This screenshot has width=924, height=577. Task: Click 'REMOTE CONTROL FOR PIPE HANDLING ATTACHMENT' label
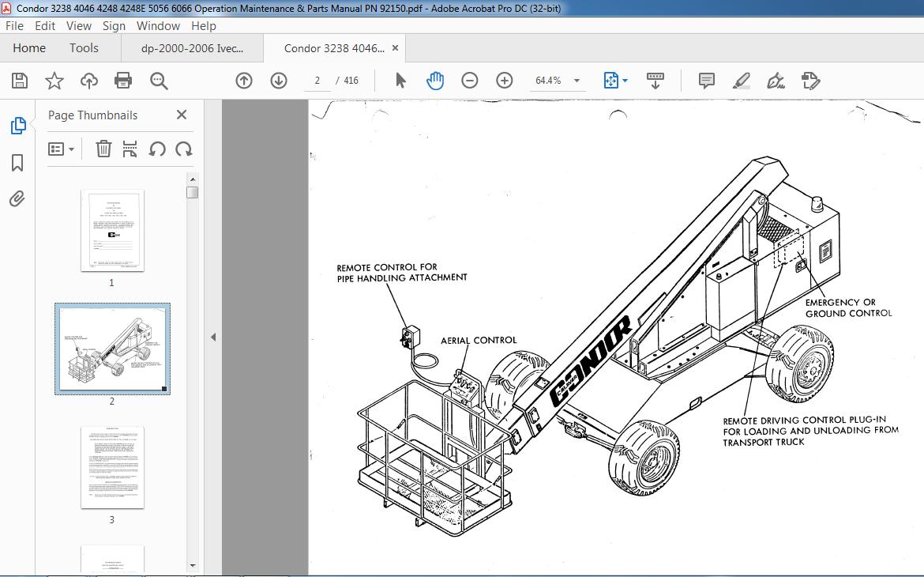pyautogui.click(x=402, y=273)
